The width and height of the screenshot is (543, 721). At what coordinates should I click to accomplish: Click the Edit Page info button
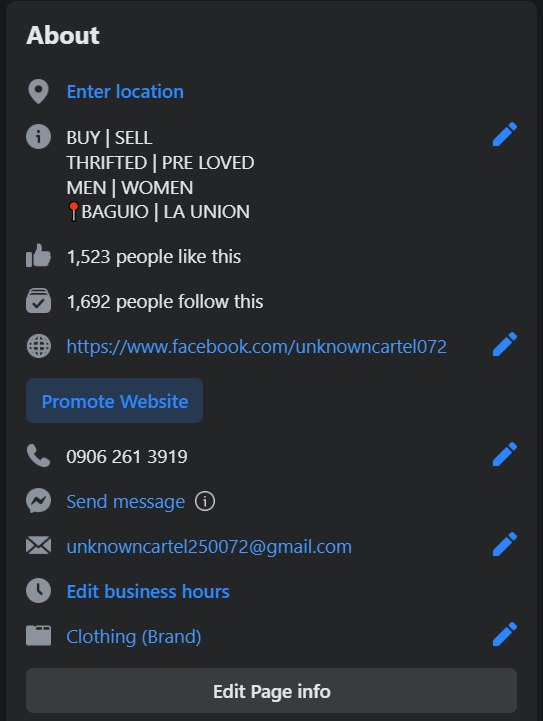(271, 691)
